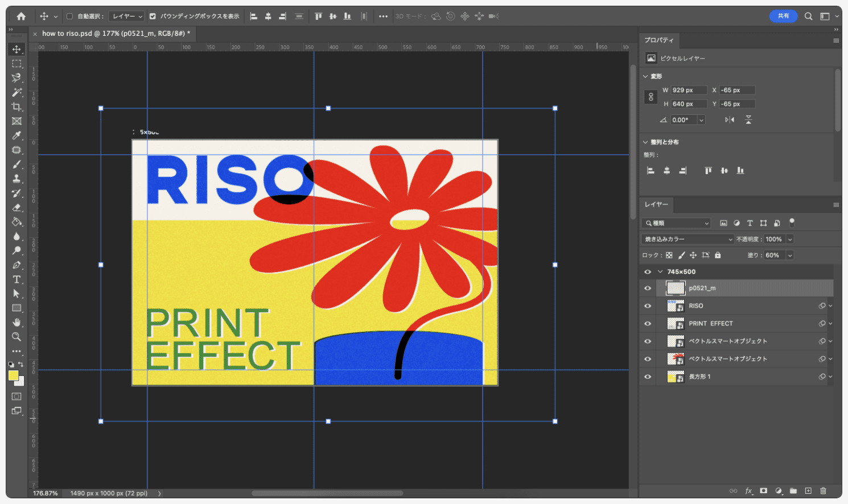The width and height of the screenshot is (848, 504).
Task: Select the Blur tool
Action: 17,236
